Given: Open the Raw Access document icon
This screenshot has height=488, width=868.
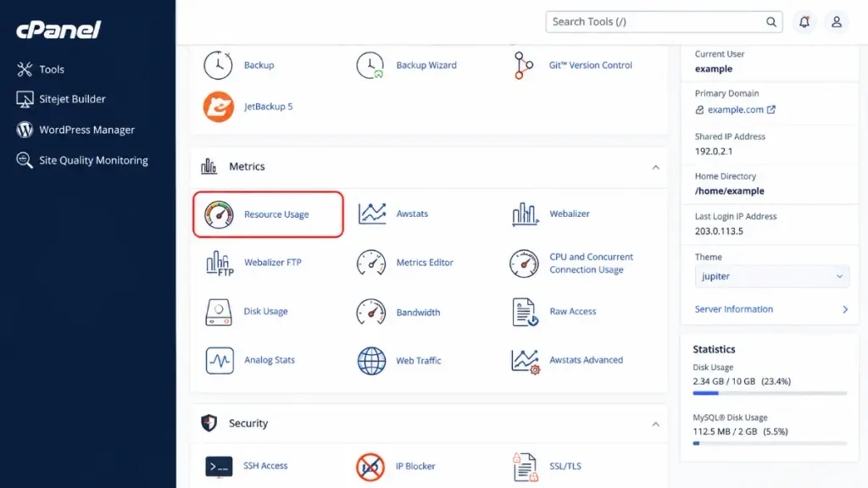Looking at the screenshot, I should click(524, 312).
